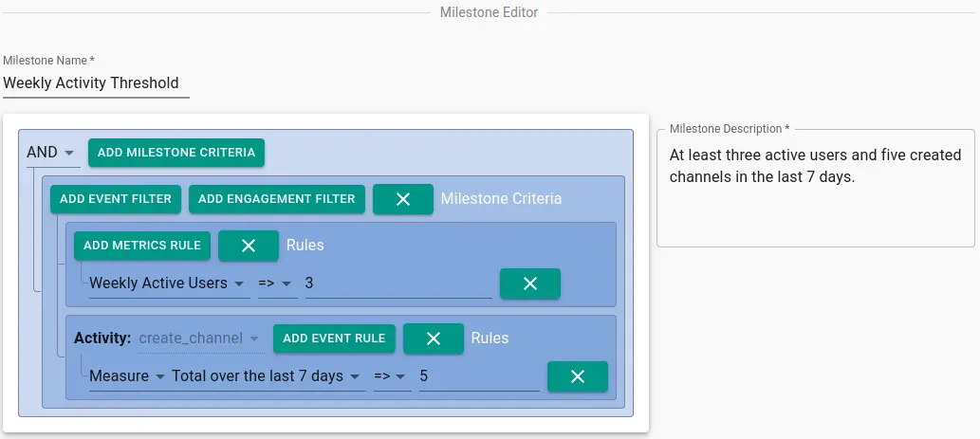The height and width of the screenshot is (439, 980).
Task: Edit the Milestone Description text area
Action: pos(816,189)
